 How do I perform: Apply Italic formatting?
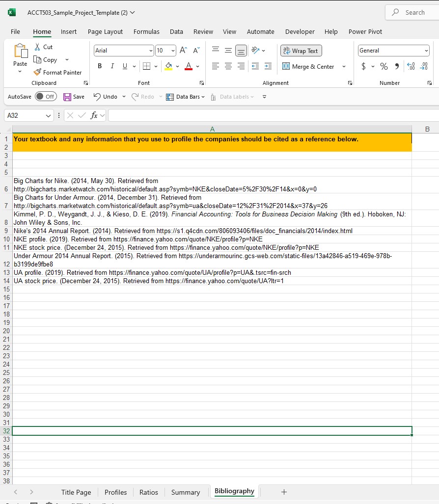(x=111, y=65)
